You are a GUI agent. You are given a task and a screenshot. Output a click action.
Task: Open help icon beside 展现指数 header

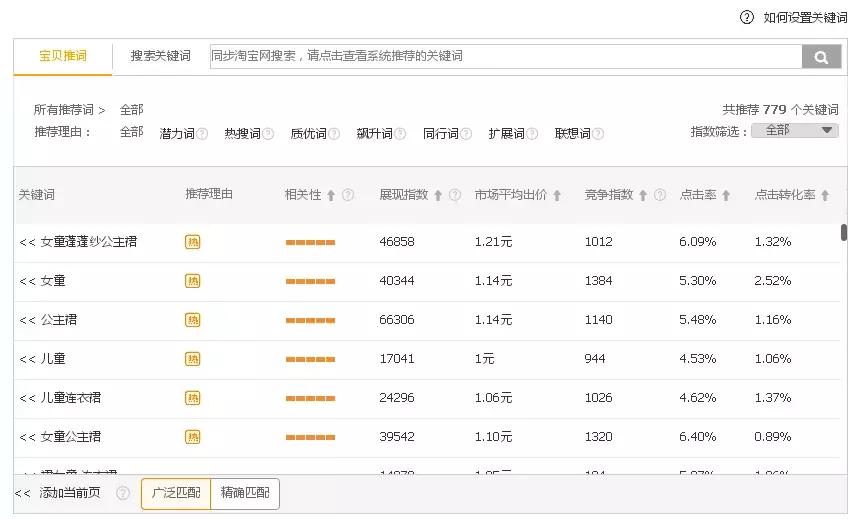click(x=455, y=195)
